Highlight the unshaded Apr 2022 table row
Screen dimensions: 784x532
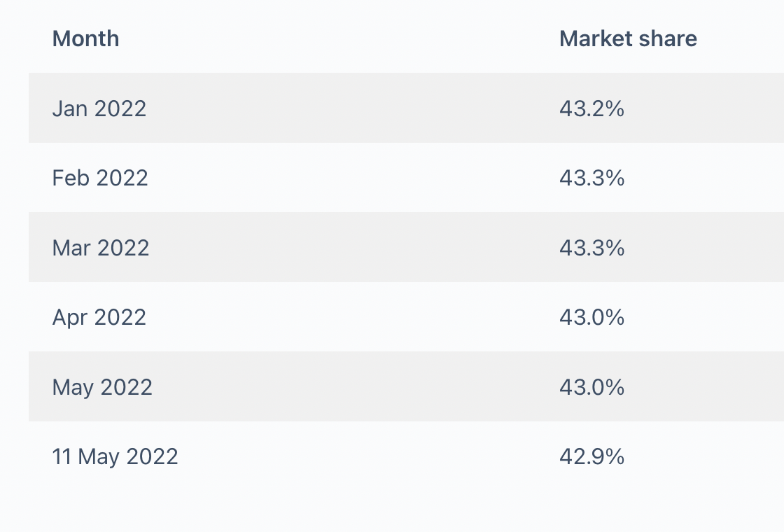click(x=350, y=317)
